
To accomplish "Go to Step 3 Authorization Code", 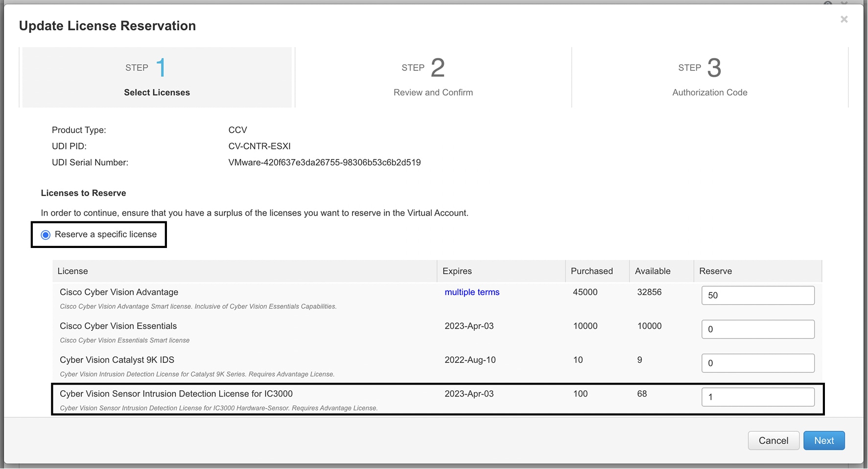I will (x=710, y=77).
